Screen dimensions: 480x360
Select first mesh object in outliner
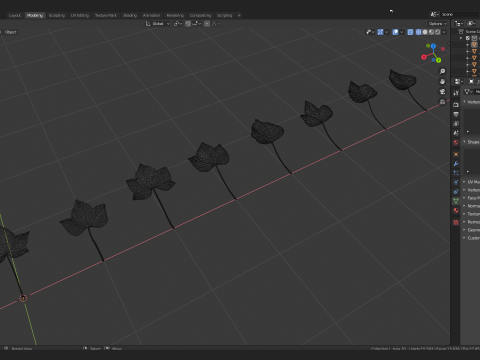click(x=474, y=45)
